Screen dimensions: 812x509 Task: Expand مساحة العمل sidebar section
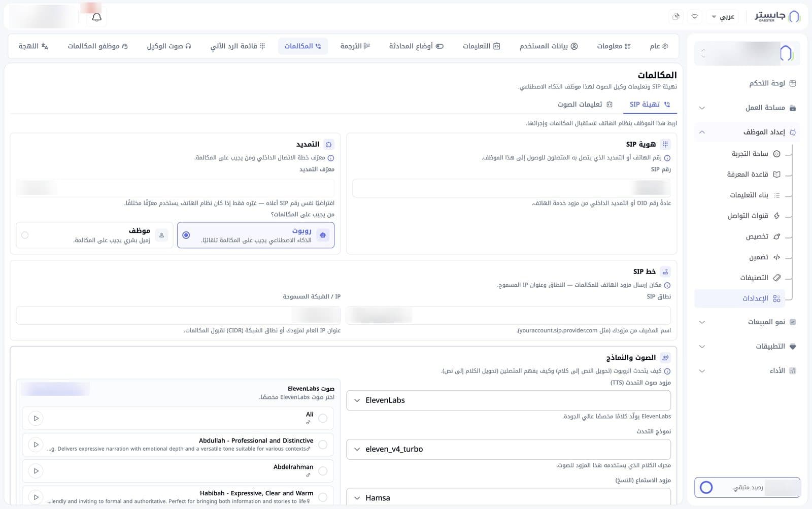(x=746, y=108)
